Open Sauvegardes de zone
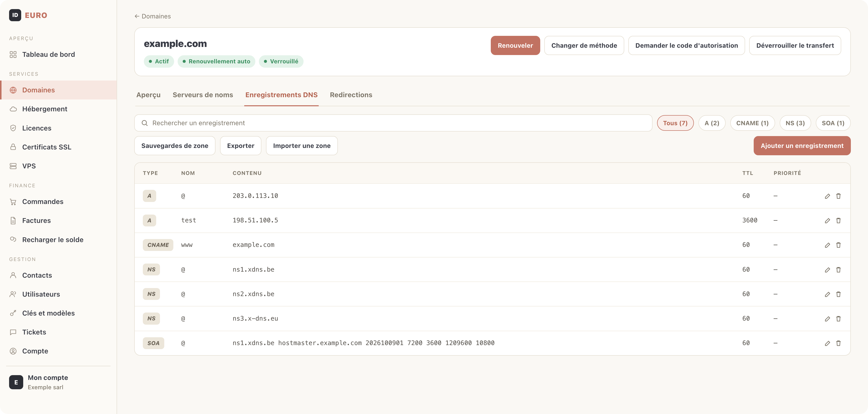This screenshot has width=868, height=414. pyautogui.click(x=175, y=146)
